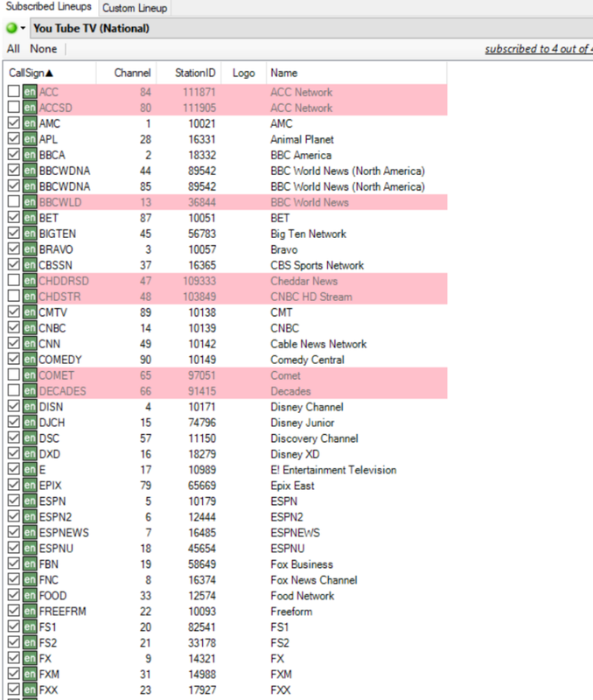Viewport: 593px width, 700px height.
Task: Check the ACC channel 84 checkbox
Action: 14,92
